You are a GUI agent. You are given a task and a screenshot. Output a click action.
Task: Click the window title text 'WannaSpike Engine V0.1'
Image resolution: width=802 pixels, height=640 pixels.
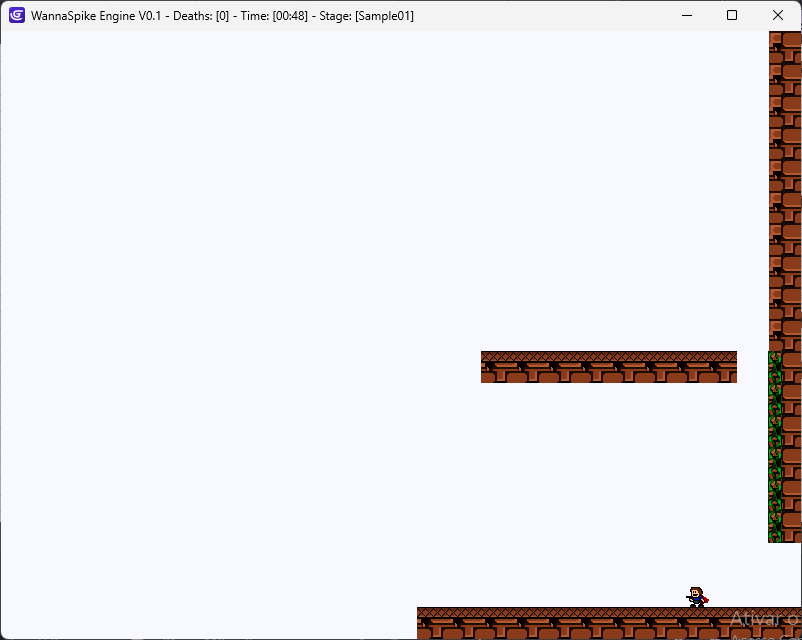tap(96, 16)
